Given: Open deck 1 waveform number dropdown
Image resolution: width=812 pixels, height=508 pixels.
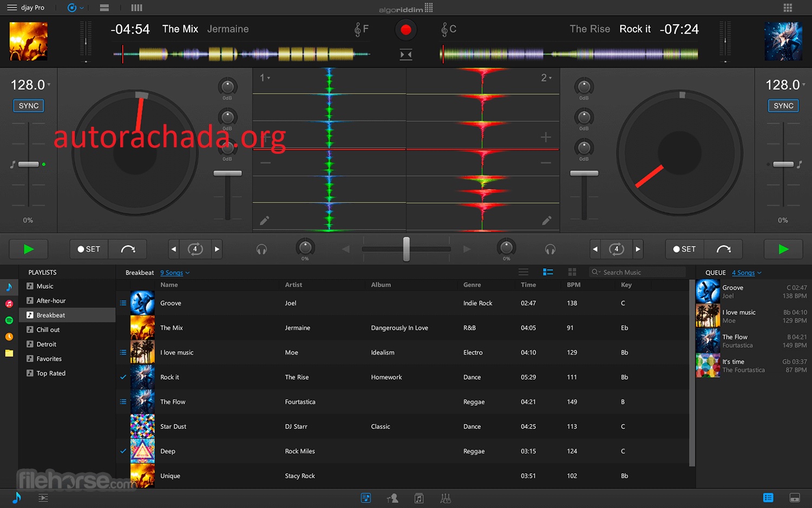Looking at the screenshot, I should (x=265, y=78).
